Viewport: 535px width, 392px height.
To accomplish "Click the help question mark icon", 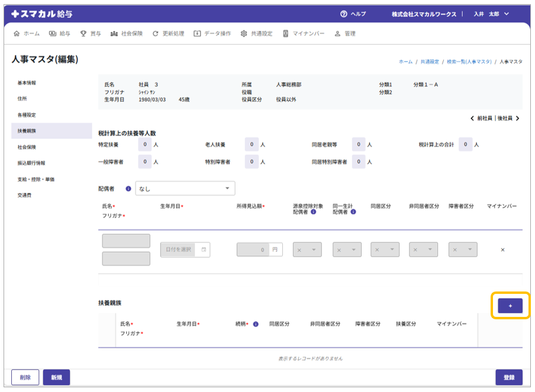I will coord(343,14).
